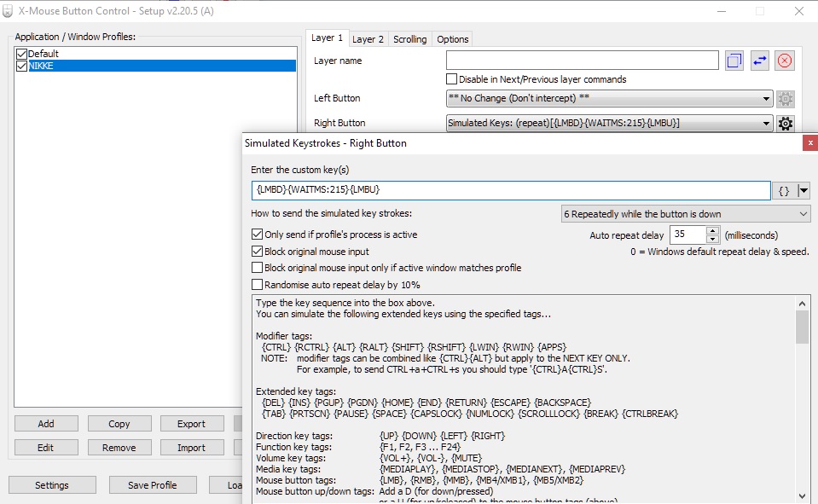Close the Simulated Keystrokes dialog
Viewport: 818px width, 504px height.
pos(810,143)
